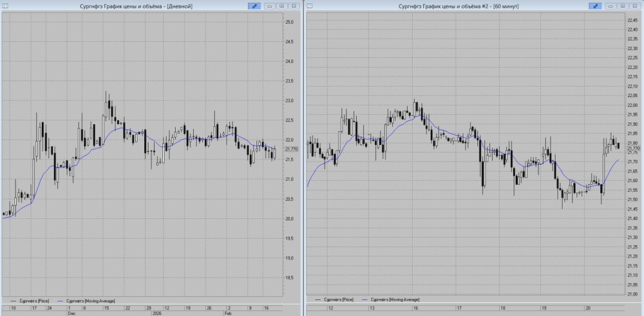Click the Dec month label on the daily time axis

pos(71,313)
